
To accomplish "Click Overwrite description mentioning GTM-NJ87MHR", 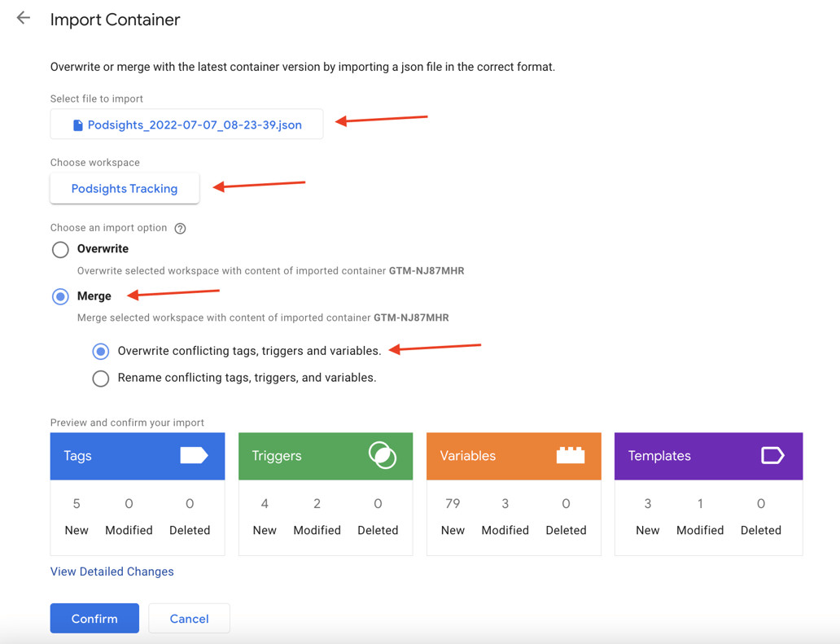I will [270, 270].
